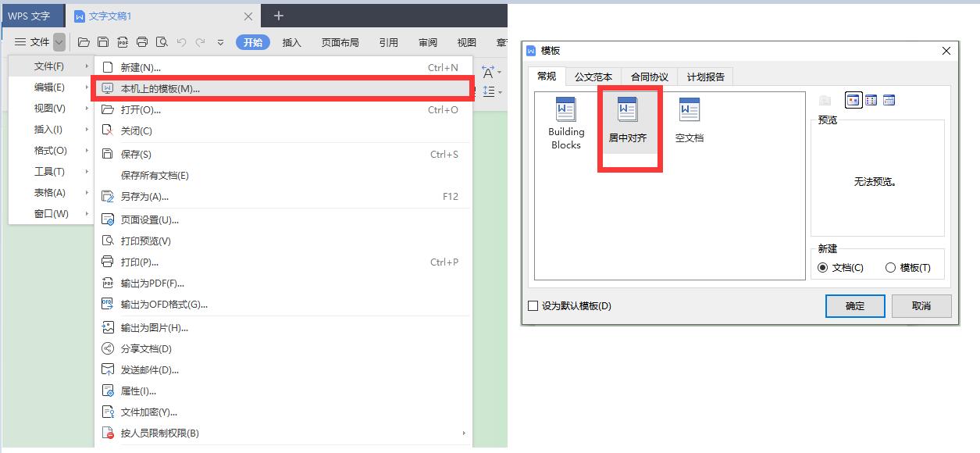Check 设为默认模板 checkbox
Screen dimensions: 980x453
(535, 305)
